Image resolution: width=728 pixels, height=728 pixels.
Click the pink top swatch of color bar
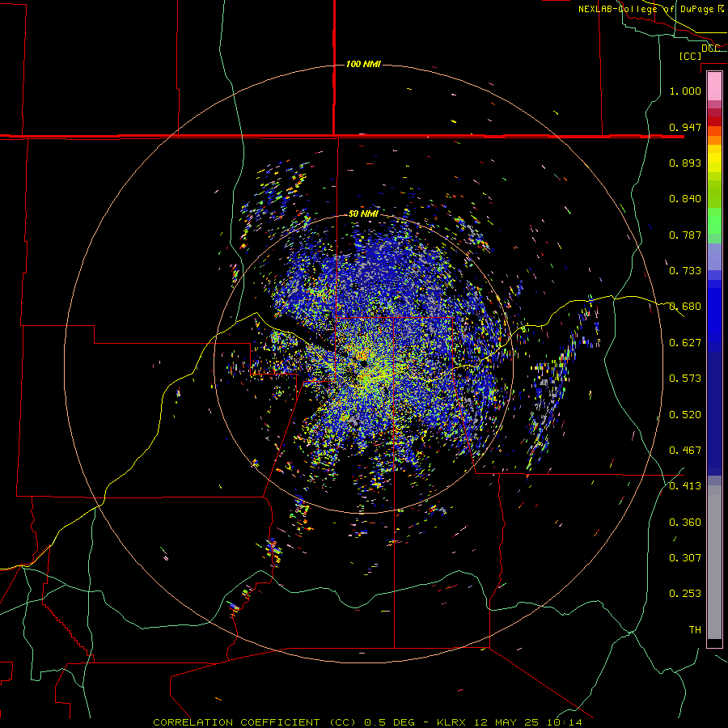point(714,86)
